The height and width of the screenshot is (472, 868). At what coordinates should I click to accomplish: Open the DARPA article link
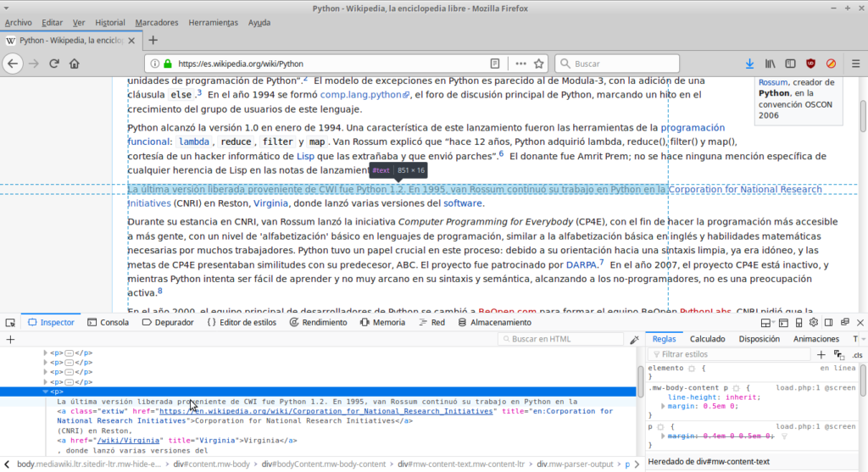pos(581,265)
